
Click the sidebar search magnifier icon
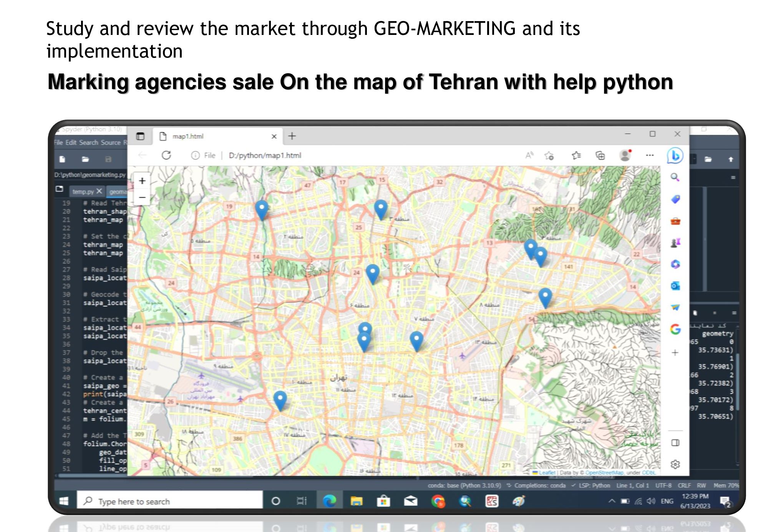click(x=675, y=177)
